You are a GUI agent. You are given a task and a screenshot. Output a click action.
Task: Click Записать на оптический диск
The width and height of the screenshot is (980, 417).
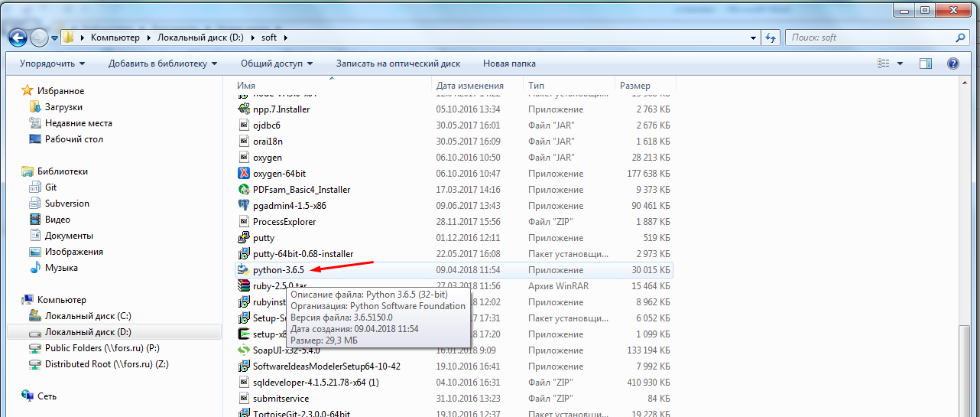398,64
